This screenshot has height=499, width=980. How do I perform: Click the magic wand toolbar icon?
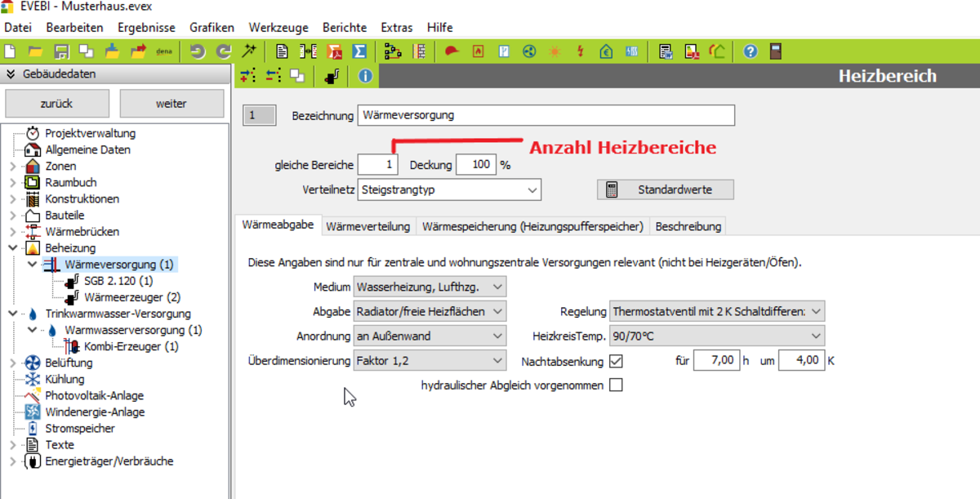pyautogui.click(x=250, y=51)
